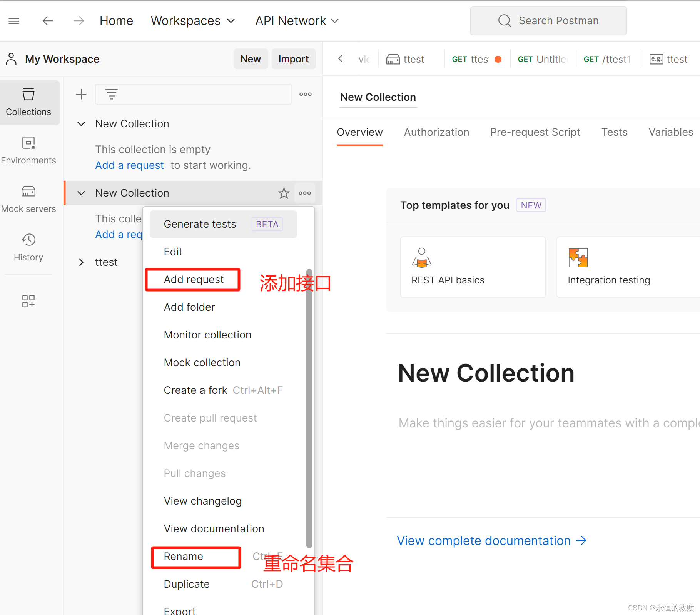Viewport: 700px width, 615px height.
Task: Click the New Collection title name field
Action: click(x=378, y=97)
